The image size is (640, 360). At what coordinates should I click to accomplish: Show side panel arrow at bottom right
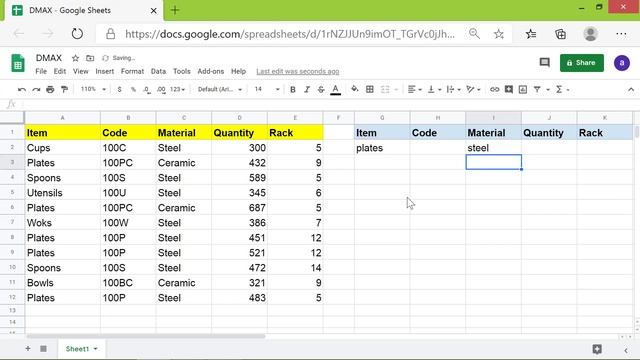click(626, 350)
